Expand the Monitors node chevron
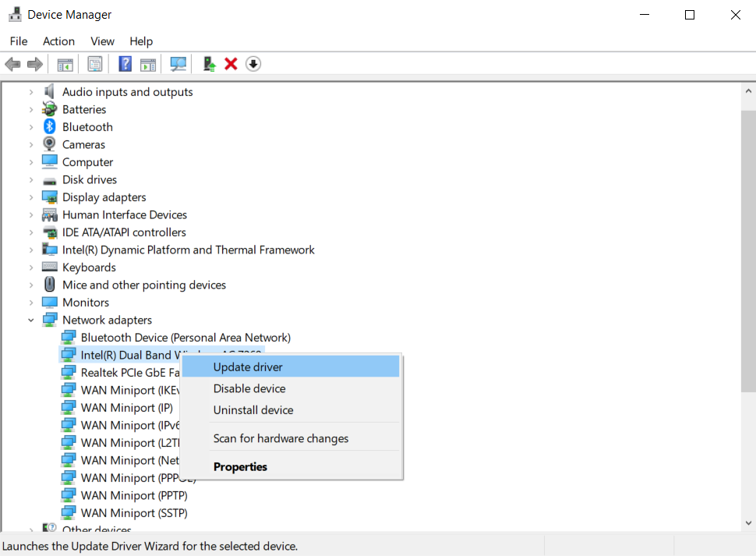The width and height of the screenshot is (756, 556). pyautogui.click(x=31, y=303)
